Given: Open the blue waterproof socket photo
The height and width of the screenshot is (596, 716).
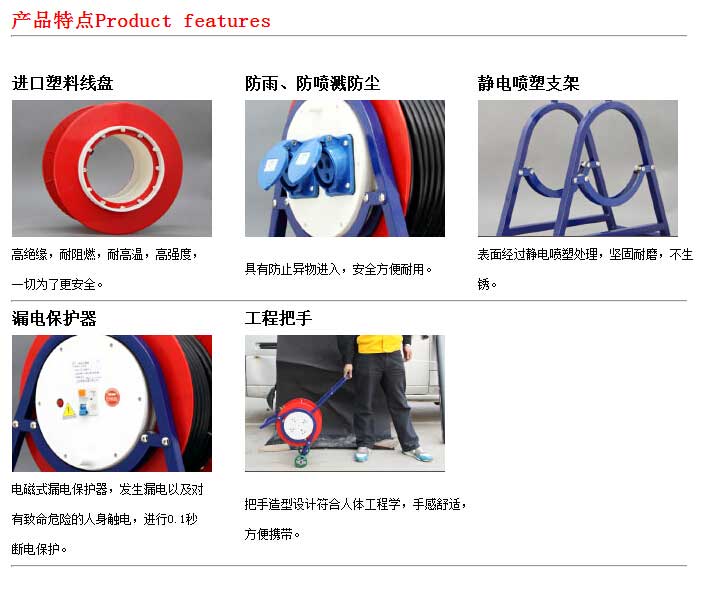Looking at the screenshot, I should pyautogui.click(x=345, y=168).
